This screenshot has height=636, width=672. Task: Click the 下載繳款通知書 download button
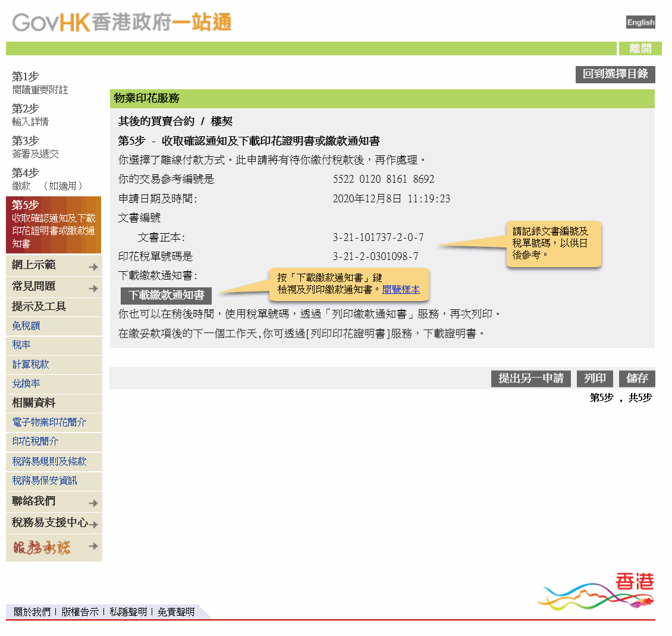click(166, 295)
